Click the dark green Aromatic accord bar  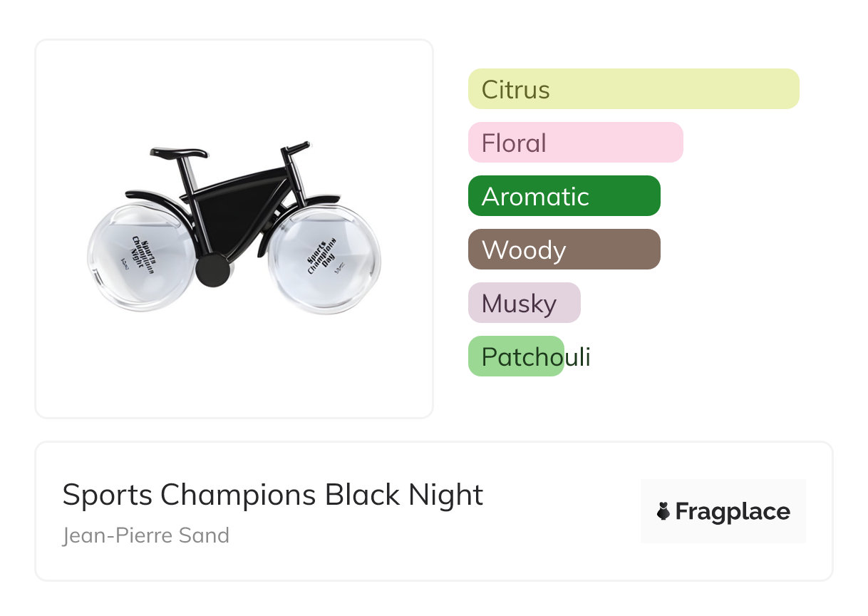coord(564,196)
